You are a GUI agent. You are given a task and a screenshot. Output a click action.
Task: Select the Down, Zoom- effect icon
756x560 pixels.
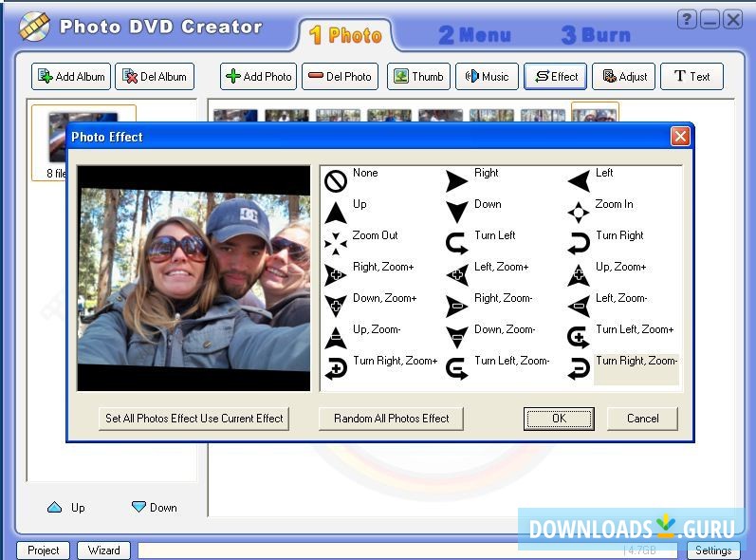[x=457, y=337]
